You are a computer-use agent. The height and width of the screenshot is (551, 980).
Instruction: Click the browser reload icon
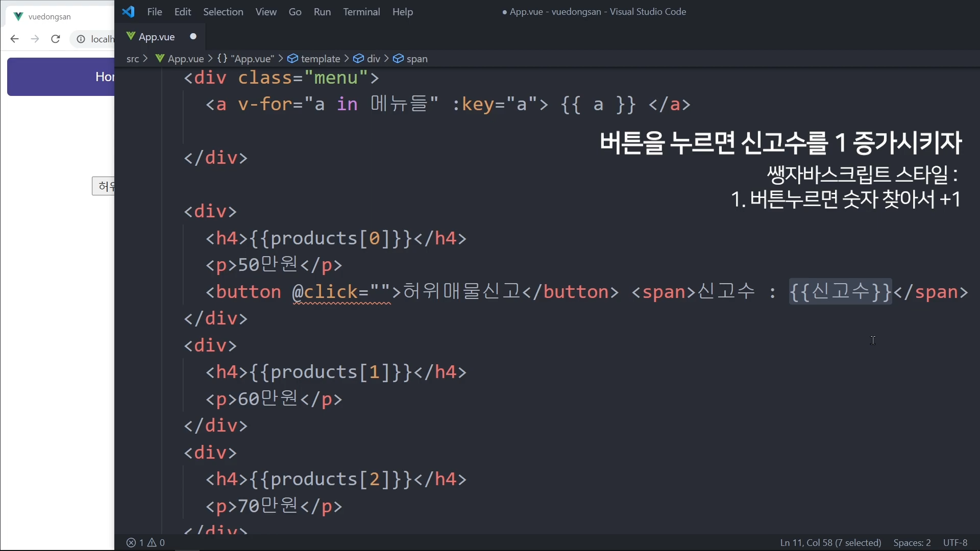(56, 39)
